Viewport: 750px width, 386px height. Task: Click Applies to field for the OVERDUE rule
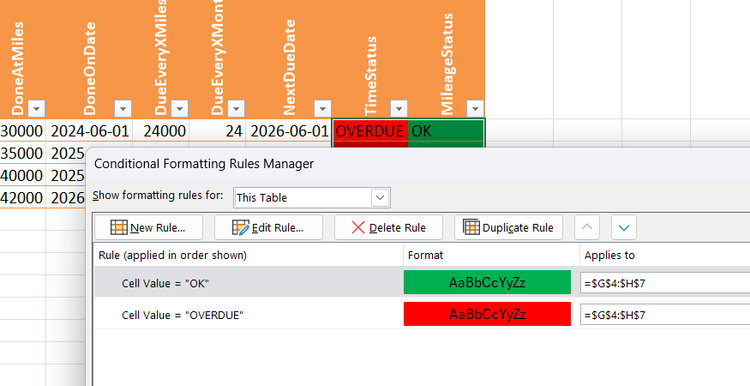click(x=665, y=315)
